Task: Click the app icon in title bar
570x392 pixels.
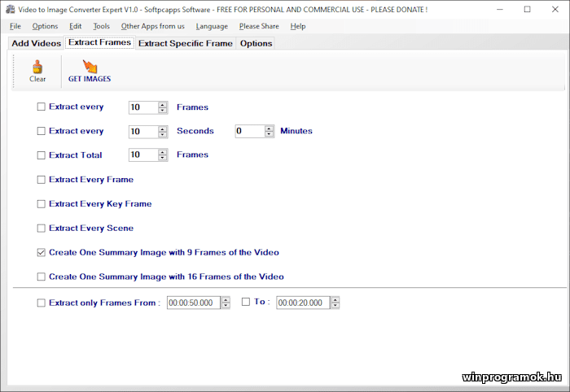Action: [9, 9]
